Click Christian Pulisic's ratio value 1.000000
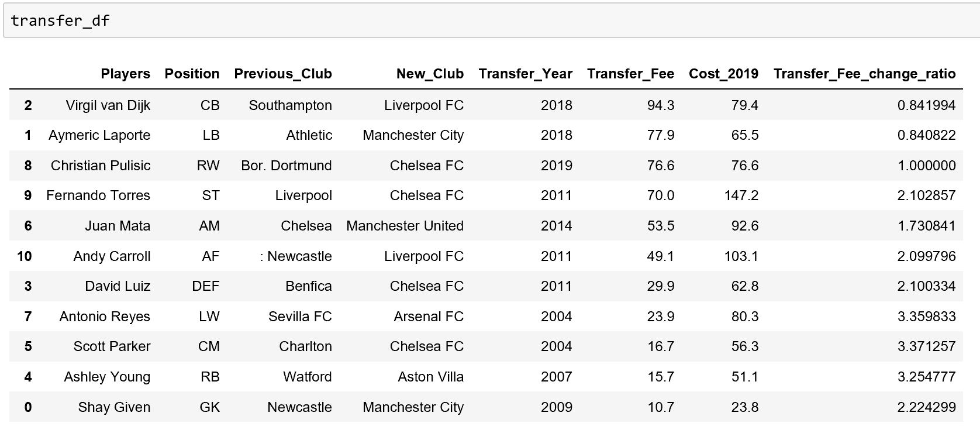The image size is (980, 440). pos(926,166)
